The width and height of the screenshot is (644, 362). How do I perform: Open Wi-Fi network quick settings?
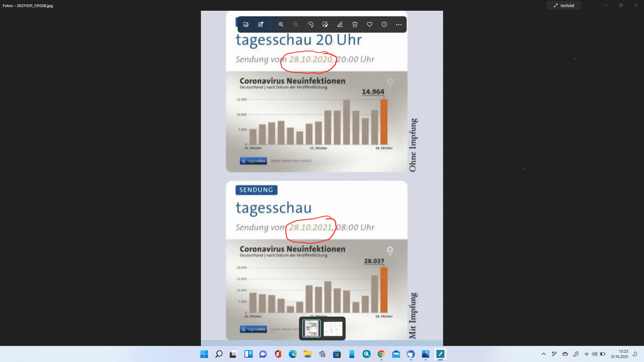click(x=587, y=354)
